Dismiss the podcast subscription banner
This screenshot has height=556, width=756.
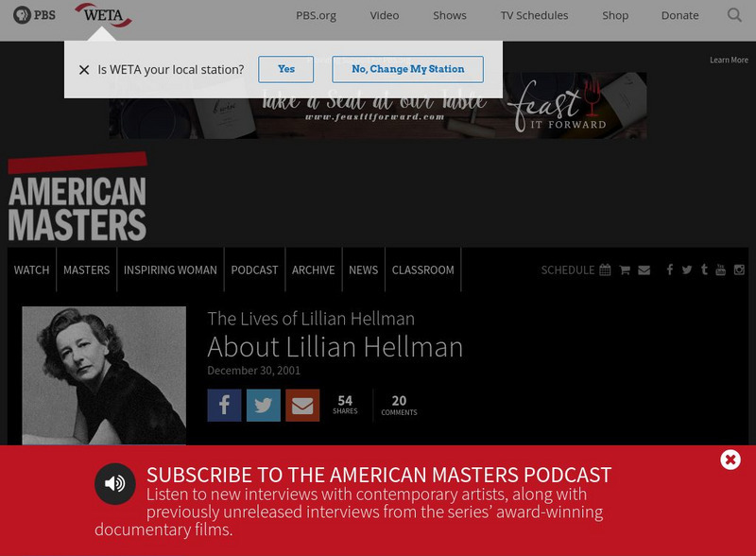(x=730, y=460)
